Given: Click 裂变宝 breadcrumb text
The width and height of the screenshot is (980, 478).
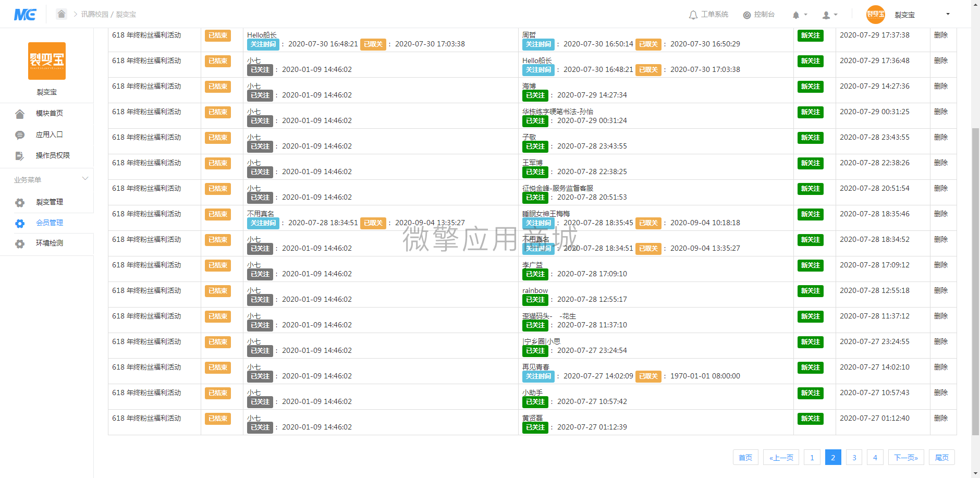Looking at the screenshot, I should coord(126,14).
